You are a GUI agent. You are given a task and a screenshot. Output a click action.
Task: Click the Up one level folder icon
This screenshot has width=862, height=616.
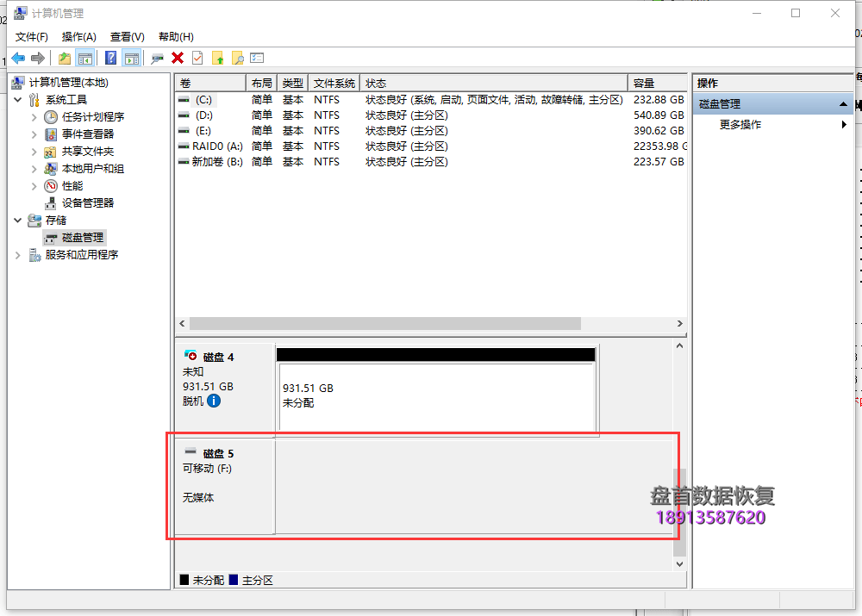tap(65, 58)
